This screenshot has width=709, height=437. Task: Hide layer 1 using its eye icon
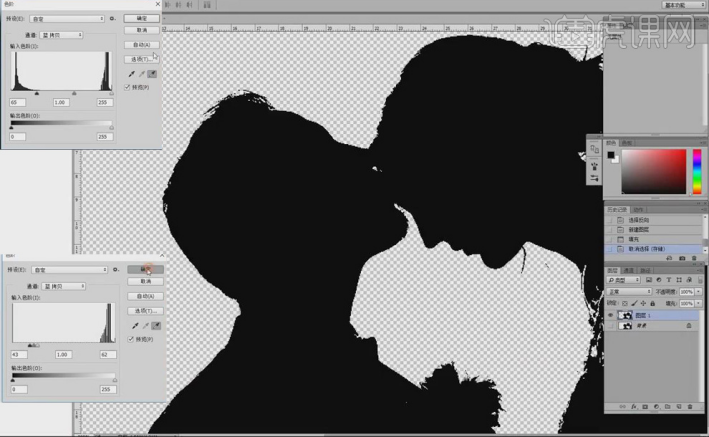[611, 314]
